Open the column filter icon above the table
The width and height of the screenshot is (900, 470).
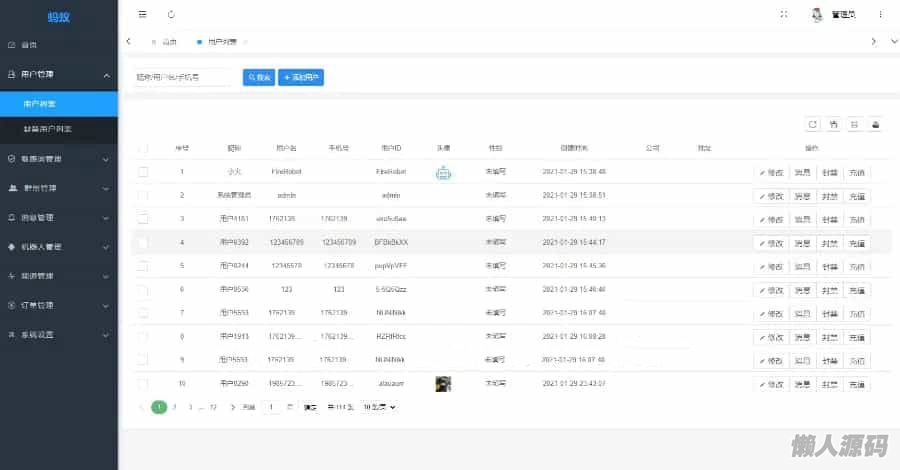point(834,124)
